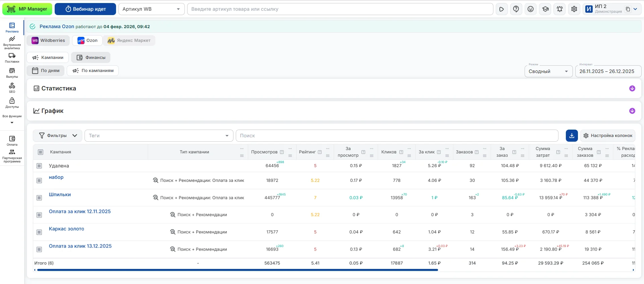Expand the Статистика panel
This screenshot has width=644, height=284.
point(632,88)
